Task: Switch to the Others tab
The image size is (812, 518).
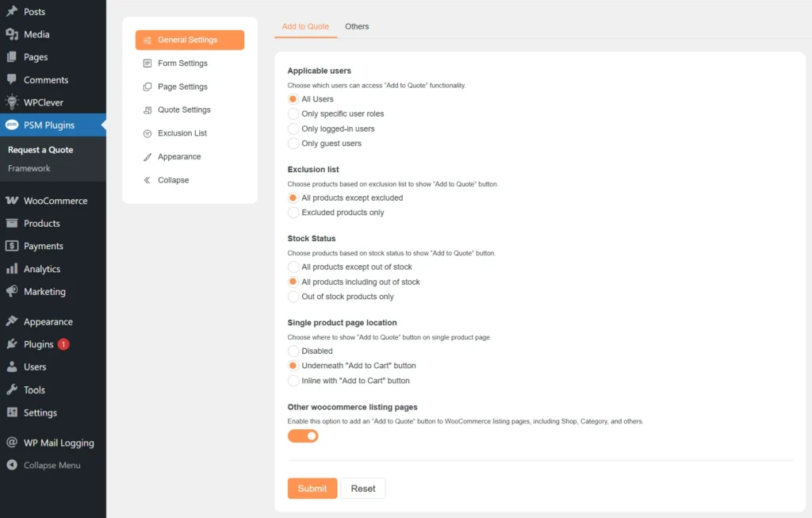Action: 357,25
